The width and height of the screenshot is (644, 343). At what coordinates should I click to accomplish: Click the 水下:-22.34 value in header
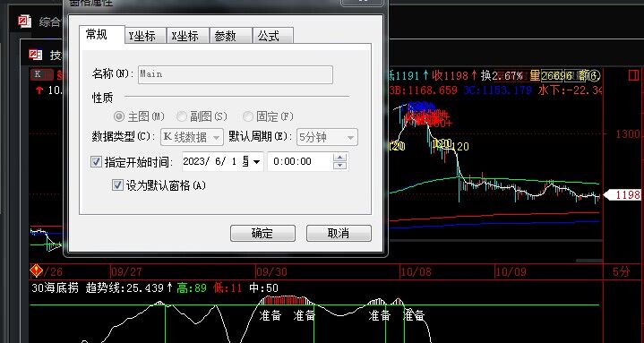(570, 90)
